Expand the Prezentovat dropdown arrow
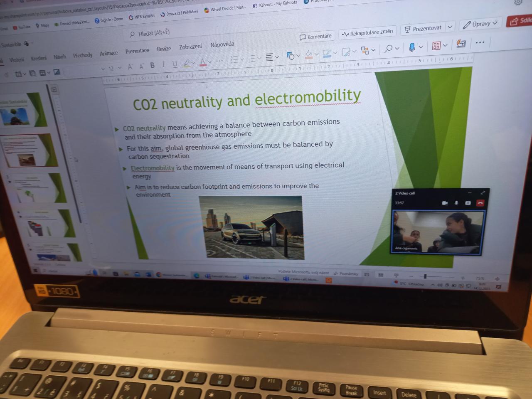 [450, 27]
